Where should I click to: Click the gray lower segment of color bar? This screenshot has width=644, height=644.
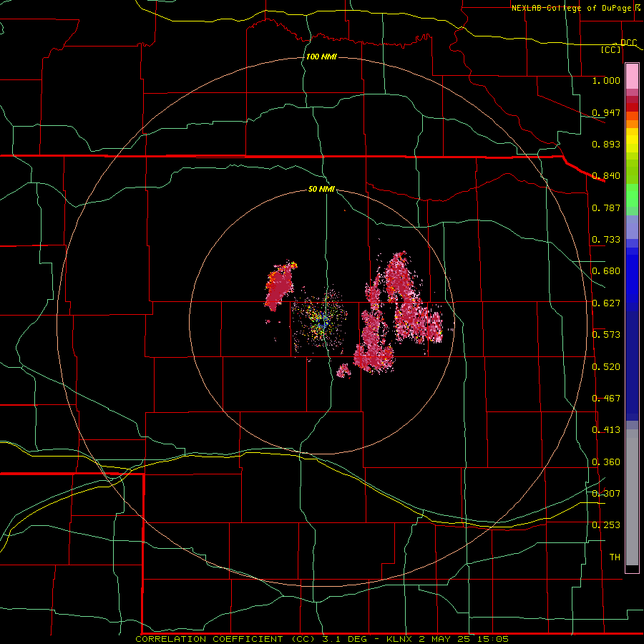(x=632, y=497)
